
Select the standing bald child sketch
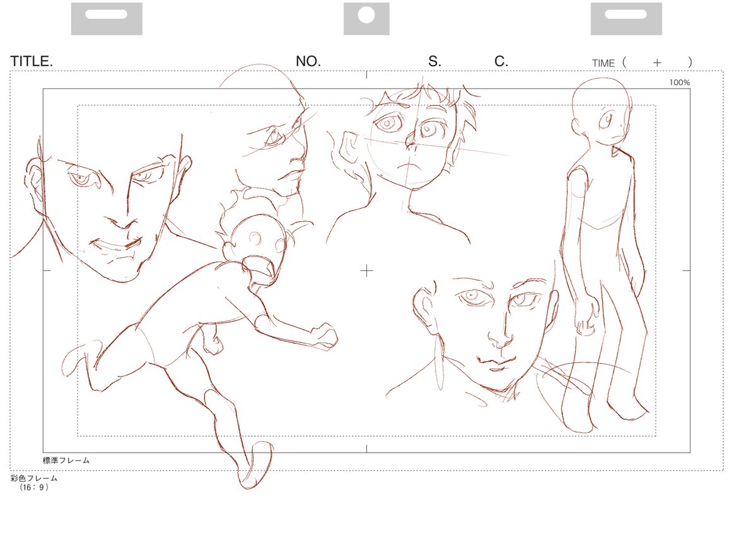605,255
